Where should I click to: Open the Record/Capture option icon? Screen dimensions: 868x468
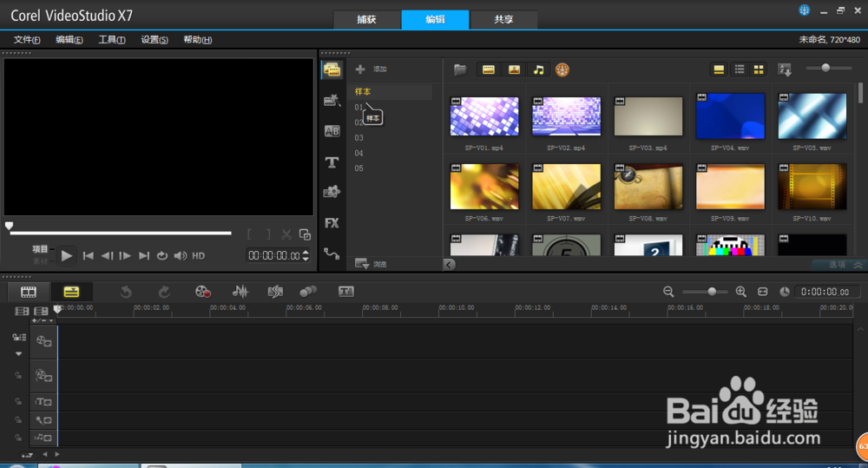tap(203, 292)
